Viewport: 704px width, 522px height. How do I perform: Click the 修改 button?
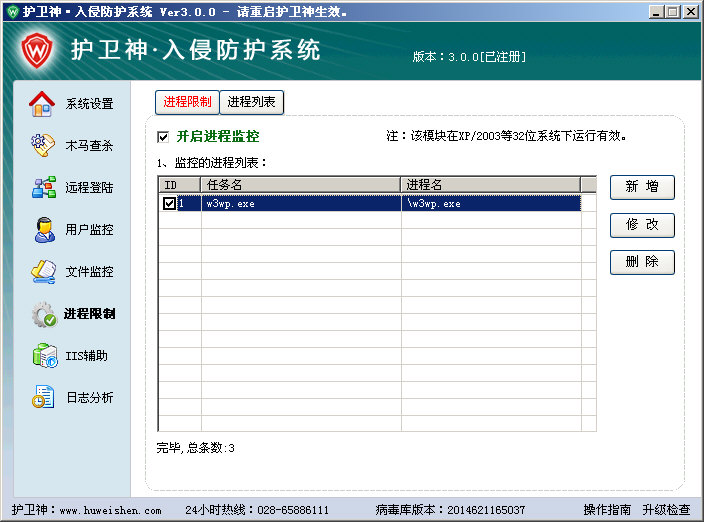point(642,225)
